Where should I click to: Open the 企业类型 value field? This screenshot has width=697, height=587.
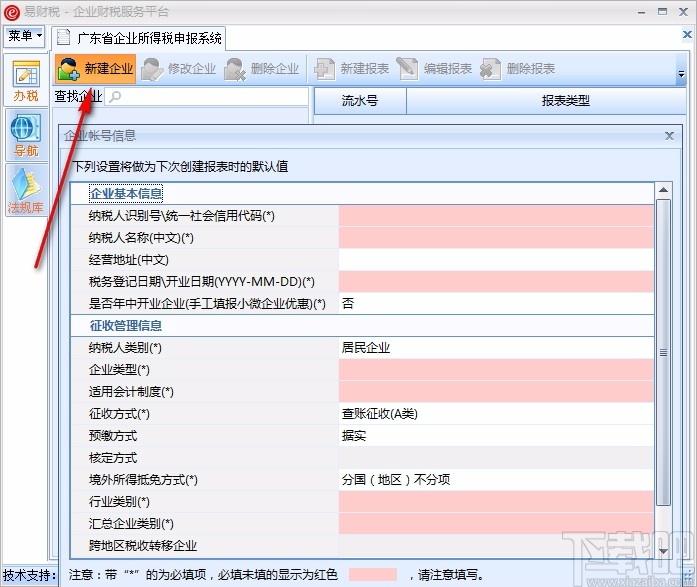coord(496,370)
